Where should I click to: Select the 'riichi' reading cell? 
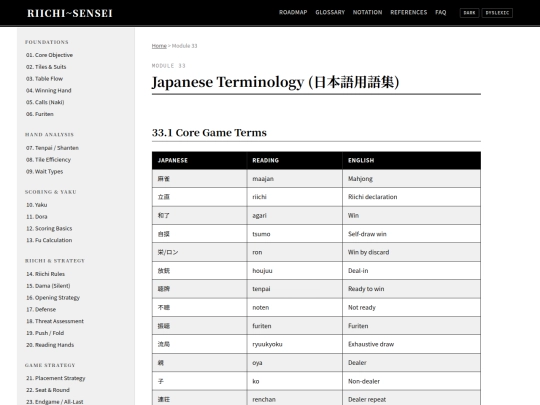[295, 197]
